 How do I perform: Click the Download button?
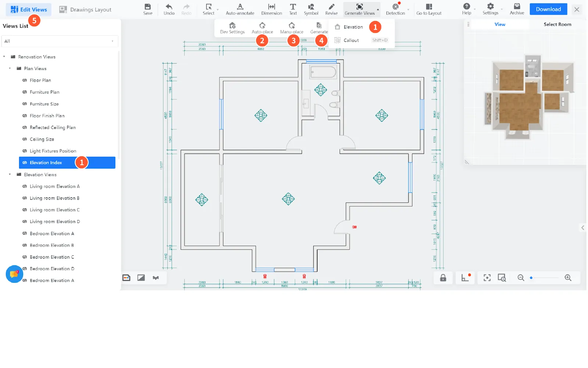548,9
